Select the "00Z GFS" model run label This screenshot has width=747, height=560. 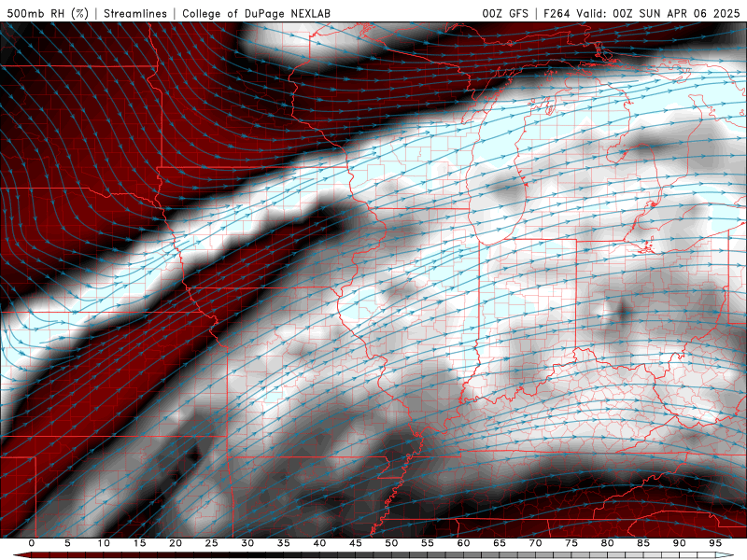click(x=505, y=13)
